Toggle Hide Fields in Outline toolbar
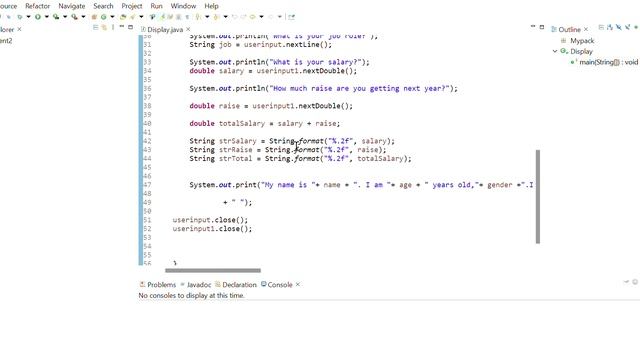Image resolution: width=640 pixels, height=360 pixels. point(619,27)
